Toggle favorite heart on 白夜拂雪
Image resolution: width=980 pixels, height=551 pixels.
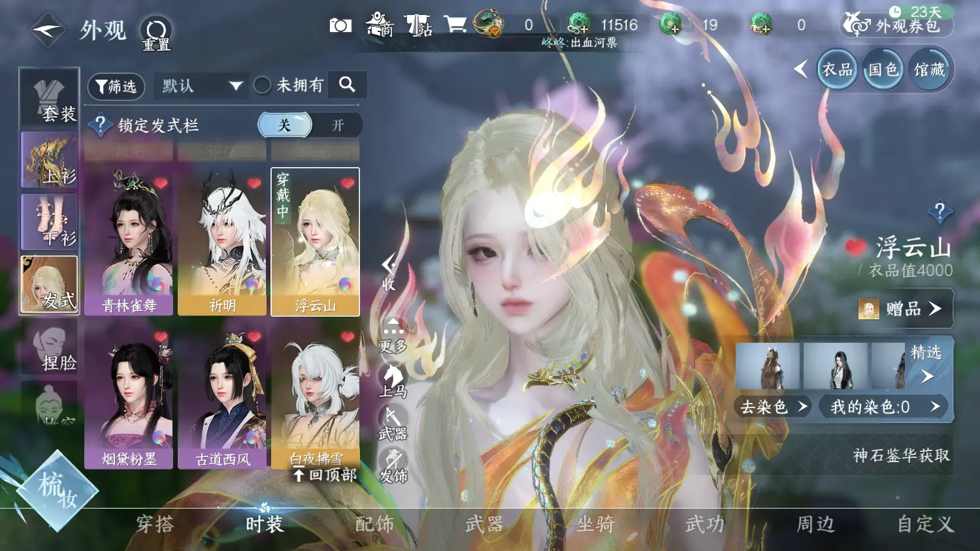click(348, 337)
